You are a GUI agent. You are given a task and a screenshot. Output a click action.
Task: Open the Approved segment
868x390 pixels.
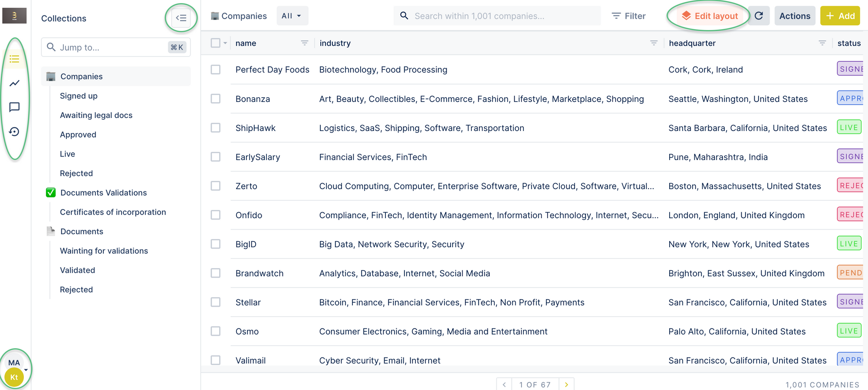[x=78, y=134]
